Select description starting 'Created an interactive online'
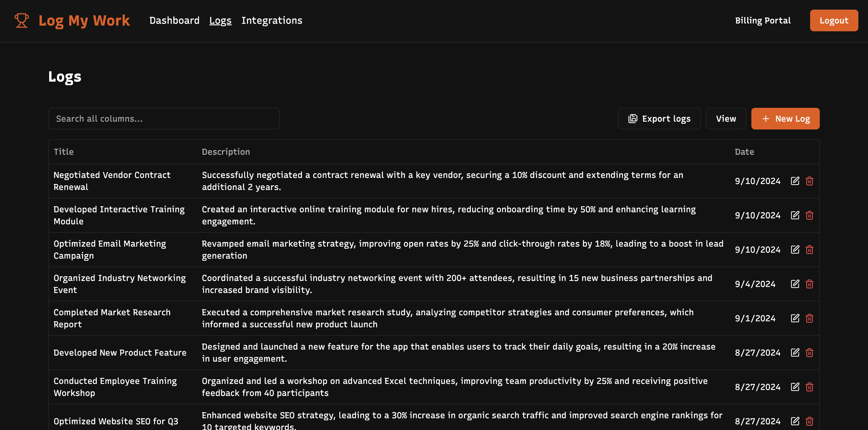The width and height of the screenshot is (868, 430). pyautogui.click(x=449, y=215)
